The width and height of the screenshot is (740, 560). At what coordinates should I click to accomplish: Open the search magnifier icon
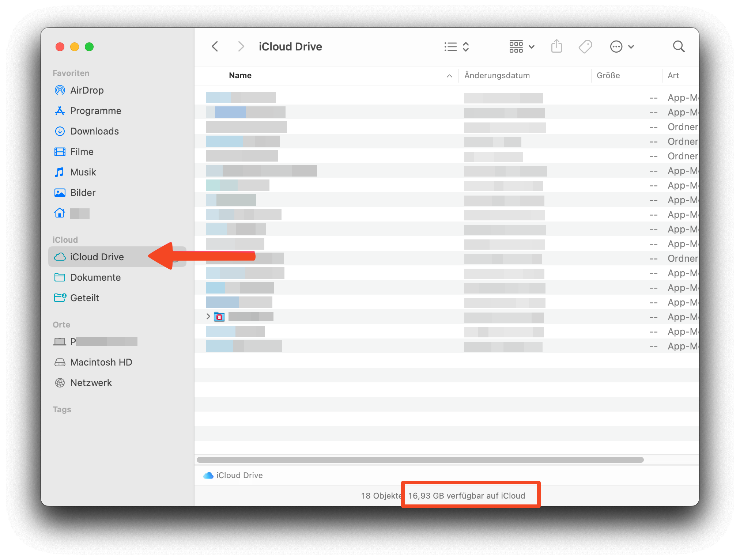(x=679, y=47)
